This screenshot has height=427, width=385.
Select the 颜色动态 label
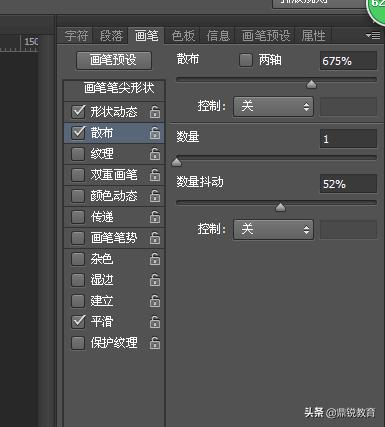[x=114, y=196]
